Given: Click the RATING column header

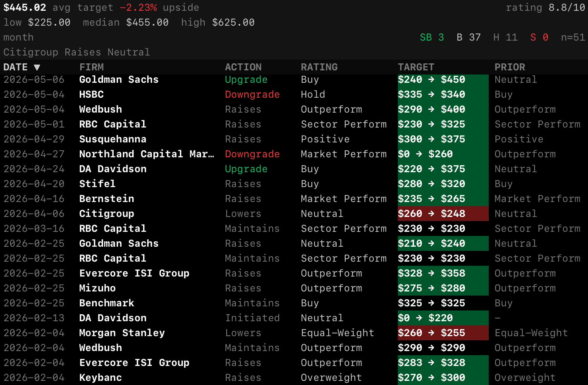Looking at the screenshot, I should tap(319, 67).
